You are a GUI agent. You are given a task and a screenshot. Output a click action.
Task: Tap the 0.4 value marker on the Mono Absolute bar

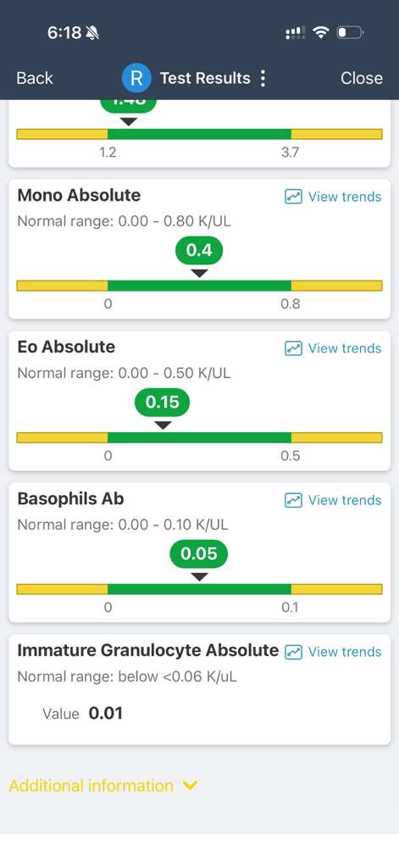tap(199, 250)
